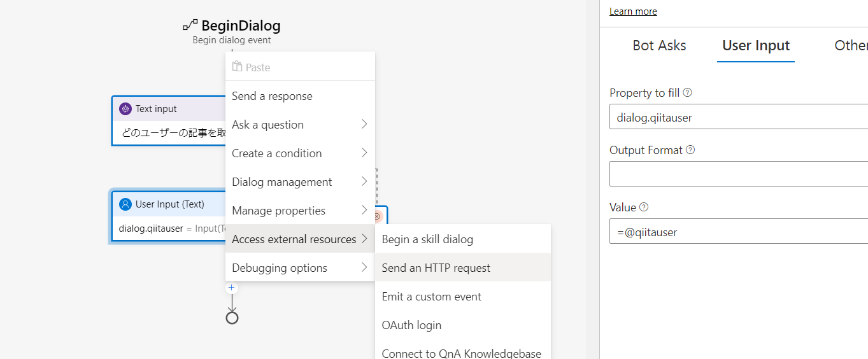Click the end-of-dialog circle node
This screenshot has height=359, width=868.
pos(232,318)
